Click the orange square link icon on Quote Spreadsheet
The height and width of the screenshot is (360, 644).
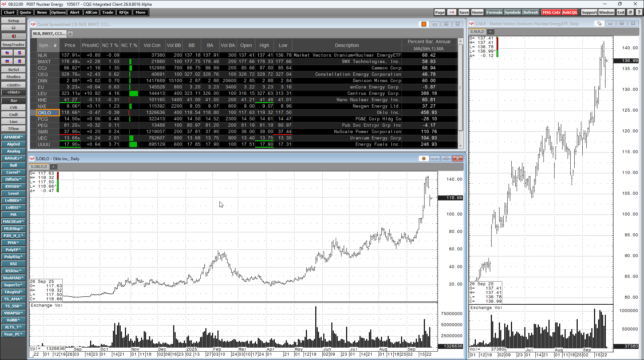pyautogui.click(x=424, y=24)
